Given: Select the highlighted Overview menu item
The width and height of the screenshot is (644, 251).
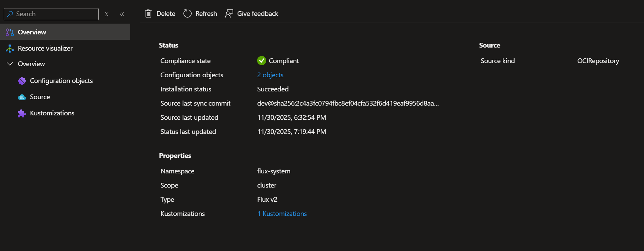Looking at the screenshot, I should tap(65, 32).
